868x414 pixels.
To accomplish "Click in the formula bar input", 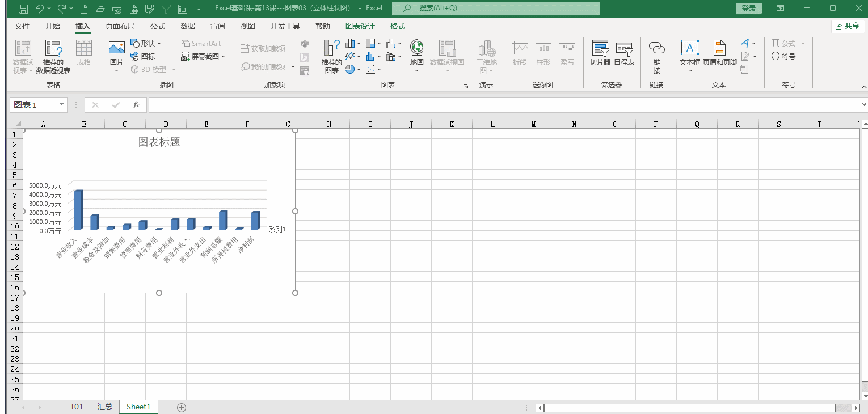I will tap(504, 105).
